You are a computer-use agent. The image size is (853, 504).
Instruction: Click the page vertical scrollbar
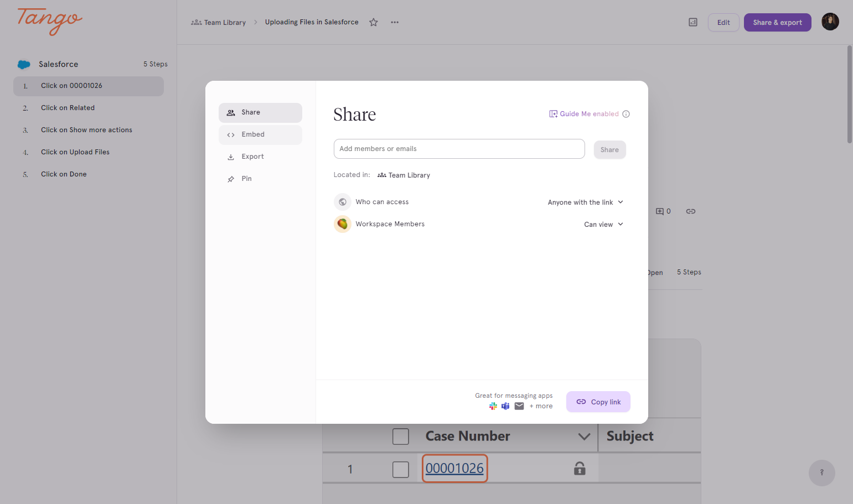pos(850,94)
